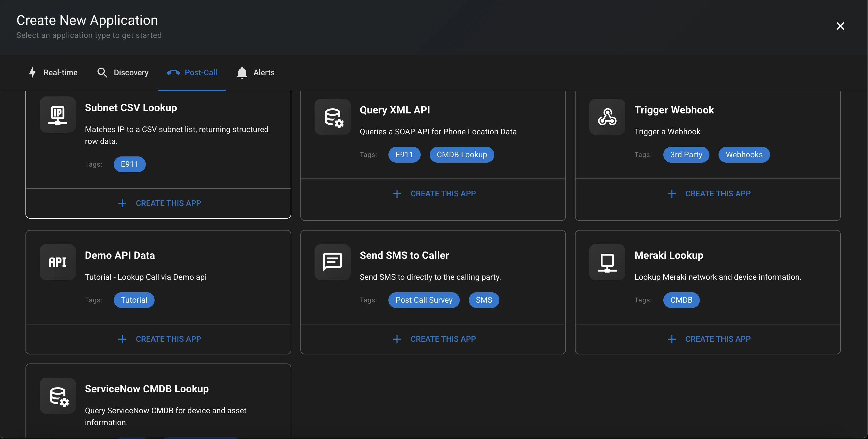Image resolution: width=868 pixels, height=439 pixels.
Task: Click the Alerts bell icon
Action: point(242,73)
